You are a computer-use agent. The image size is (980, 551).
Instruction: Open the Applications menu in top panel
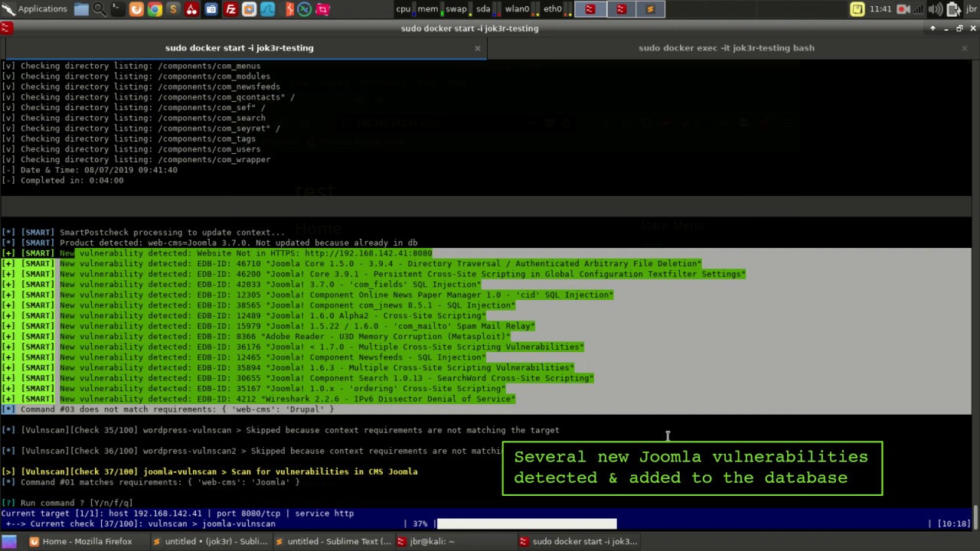(34, 9)
